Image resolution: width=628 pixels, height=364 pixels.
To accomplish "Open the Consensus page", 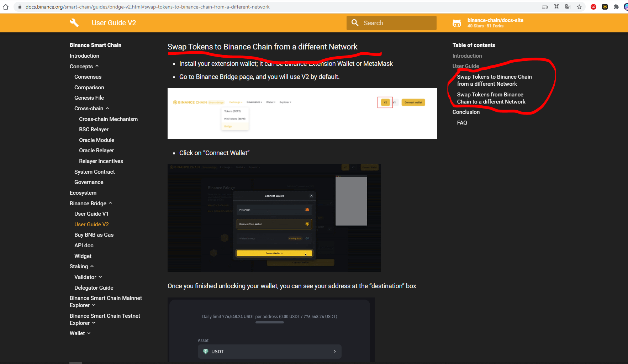I will coord(88,77).
